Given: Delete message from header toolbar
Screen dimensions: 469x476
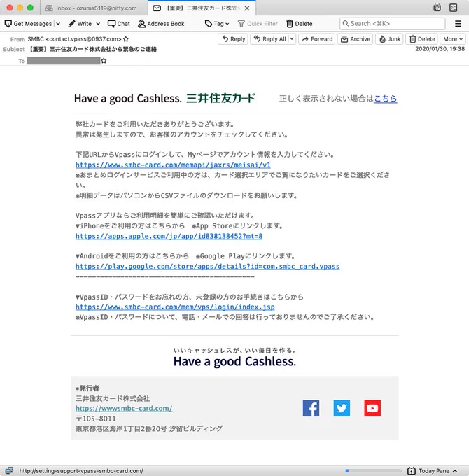Looking at the screenshot, I should 422,39.
